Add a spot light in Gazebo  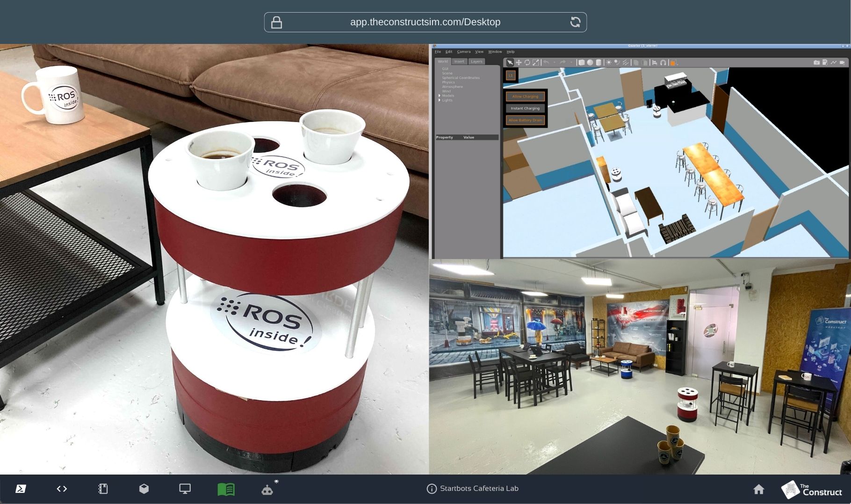[617, 62]
